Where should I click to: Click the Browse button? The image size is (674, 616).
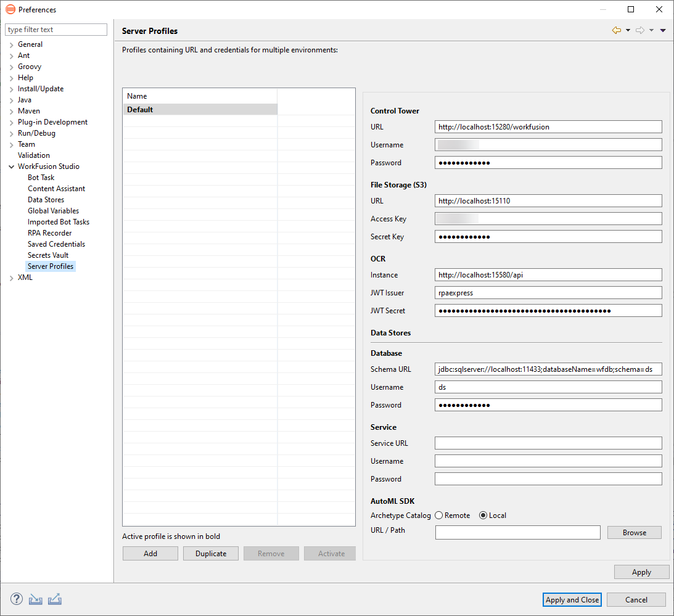point(635,532)
